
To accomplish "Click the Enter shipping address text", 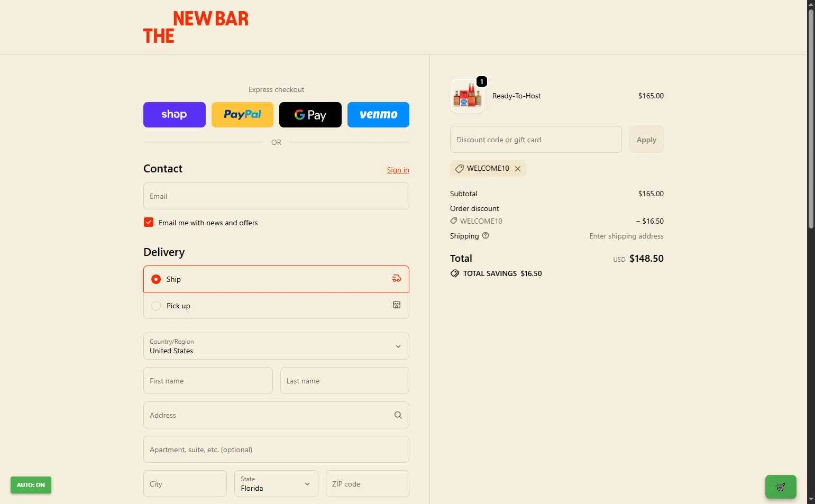I will [626, 236].
